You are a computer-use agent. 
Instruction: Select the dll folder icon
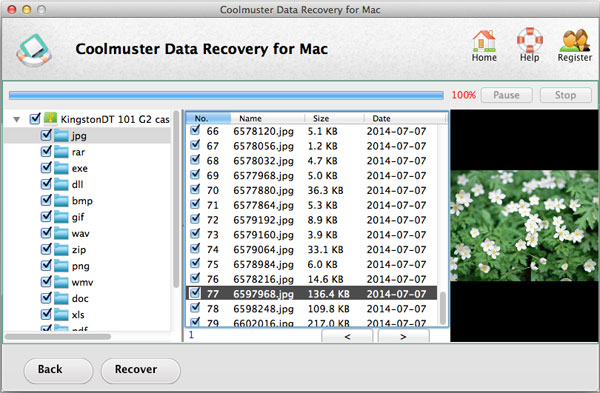61,184
